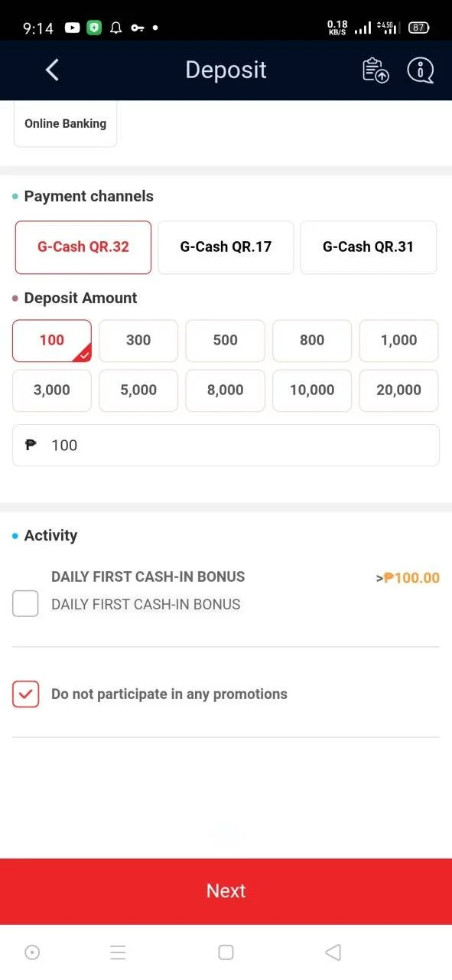Select Online Banking payment method
This screenshot has height=980, width=452.
click(x=65, y=124)
